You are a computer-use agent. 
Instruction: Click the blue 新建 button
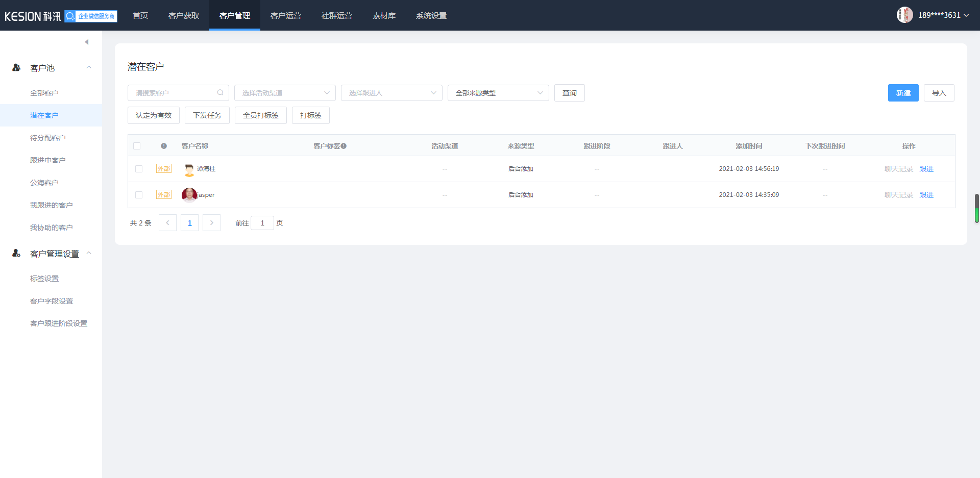pos(903,93)
